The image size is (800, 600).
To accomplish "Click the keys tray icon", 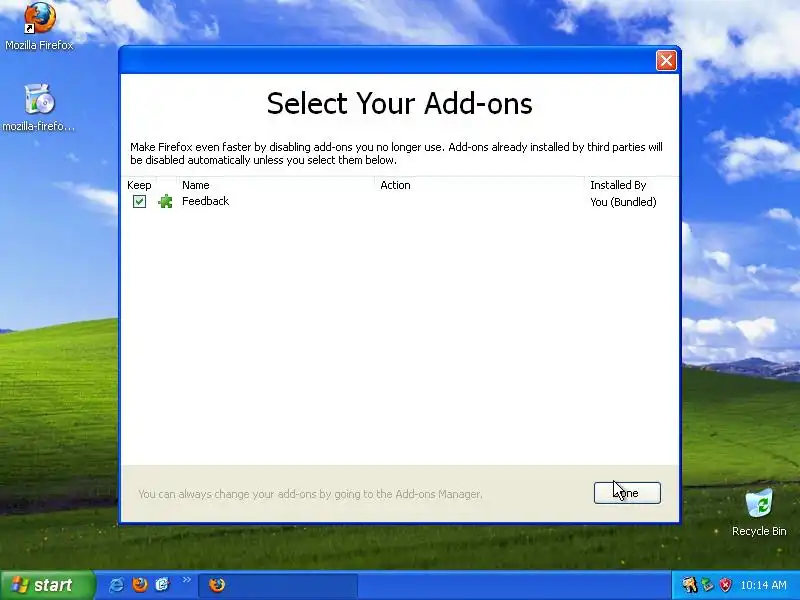I will click(x=689, y=585).
